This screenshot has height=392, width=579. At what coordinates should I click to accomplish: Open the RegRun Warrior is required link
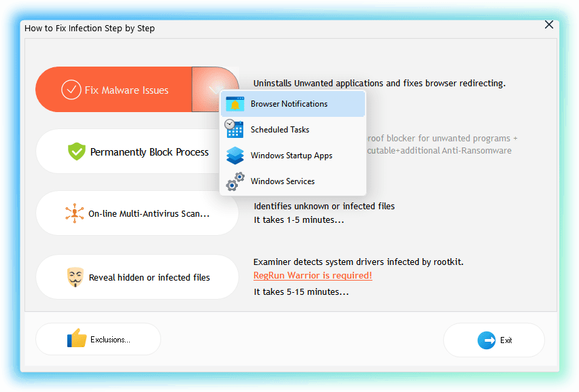click(313, 275)
